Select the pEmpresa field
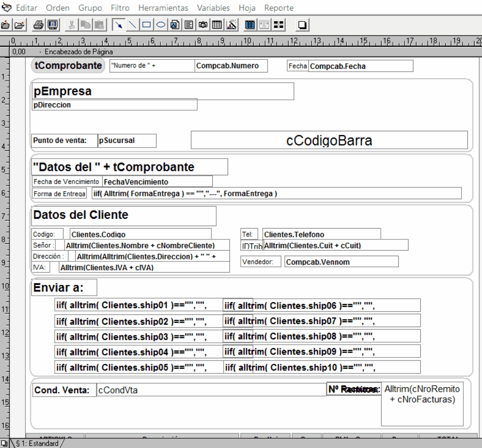Viewport: 482px width, 448px height. 163,92
